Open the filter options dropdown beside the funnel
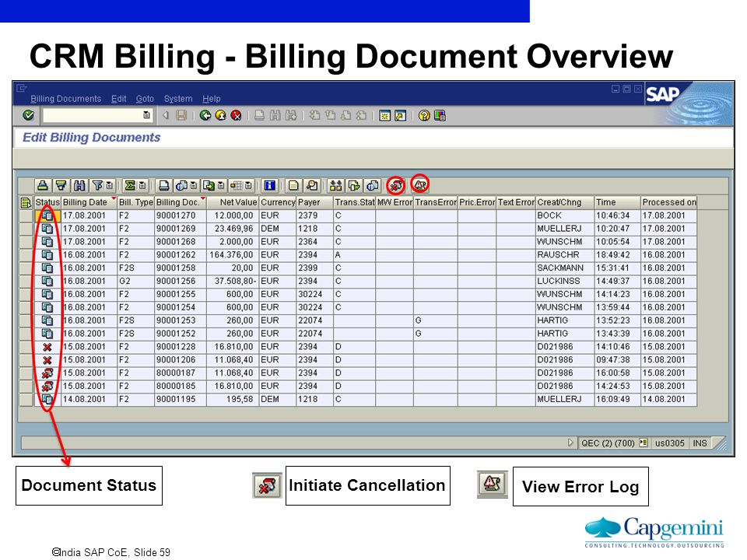This screenshot has height=560, width=747. 109,185
